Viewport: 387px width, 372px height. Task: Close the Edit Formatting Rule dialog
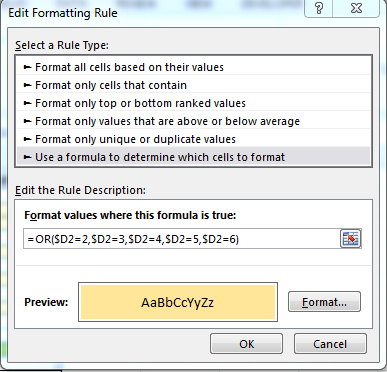[356, 8]
